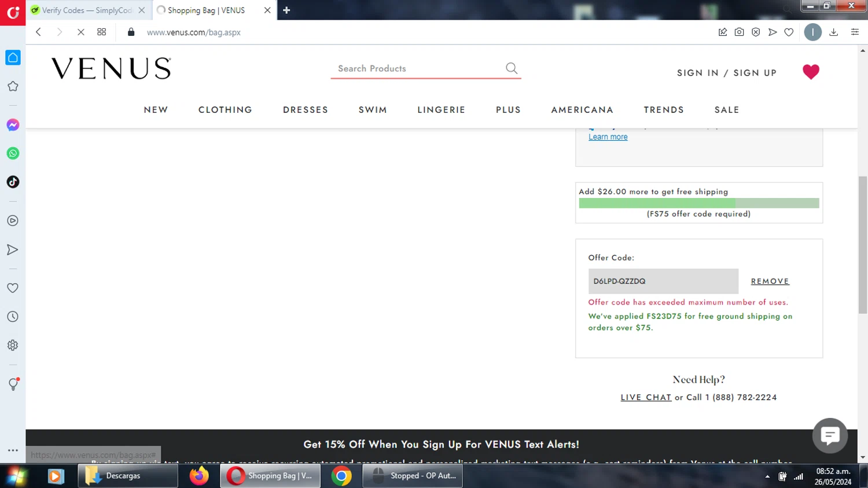Screen dimensions: 868x488
Task: Open Stopped - OP Aut taskbar item
Action: (x=413, y=476)
